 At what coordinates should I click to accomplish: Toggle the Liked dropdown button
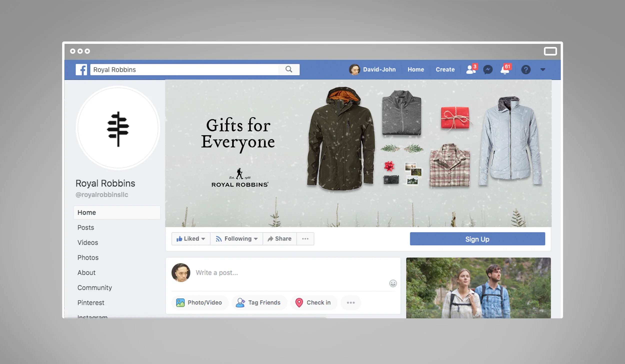click(x=191, y=239)
